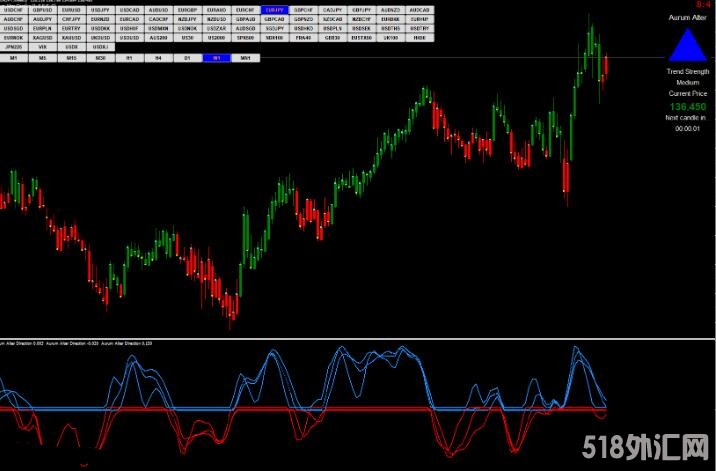The image size is (716, 471).
Task: Switch to the M5 timeframe
Action: (43, 58)
